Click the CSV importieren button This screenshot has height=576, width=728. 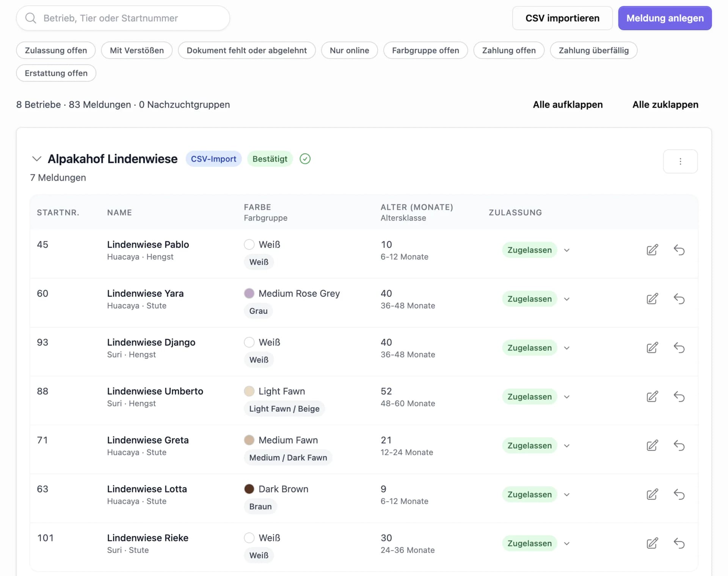[x=562, y=18]
